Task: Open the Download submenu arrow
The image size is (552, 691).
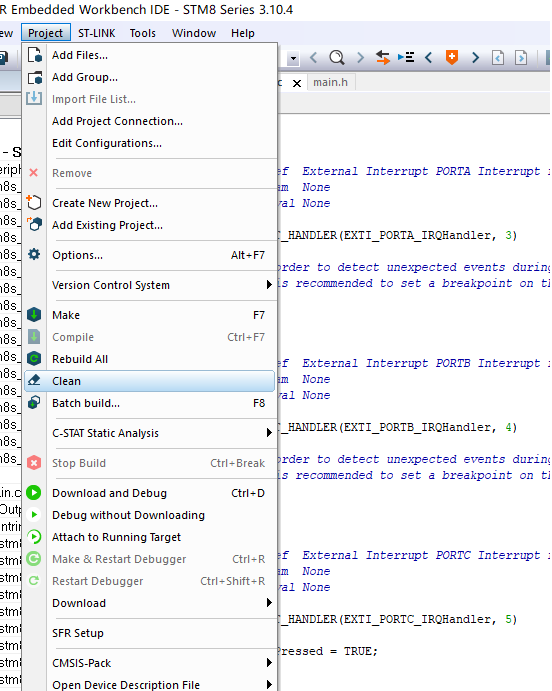Action: click(269, 603)
